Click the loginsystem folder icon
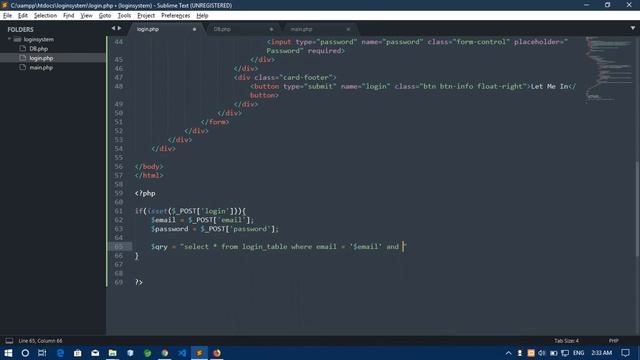 tap(17, 40)
